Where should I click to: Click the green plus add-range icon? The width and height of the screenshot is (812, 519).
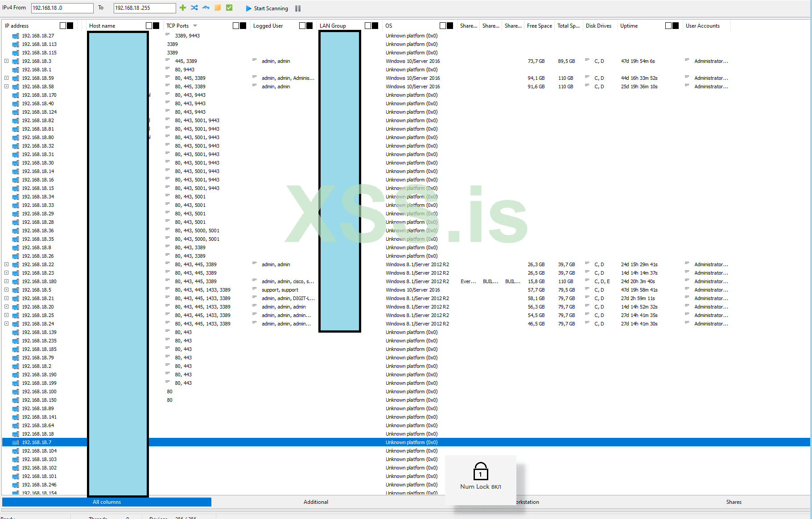183,8
